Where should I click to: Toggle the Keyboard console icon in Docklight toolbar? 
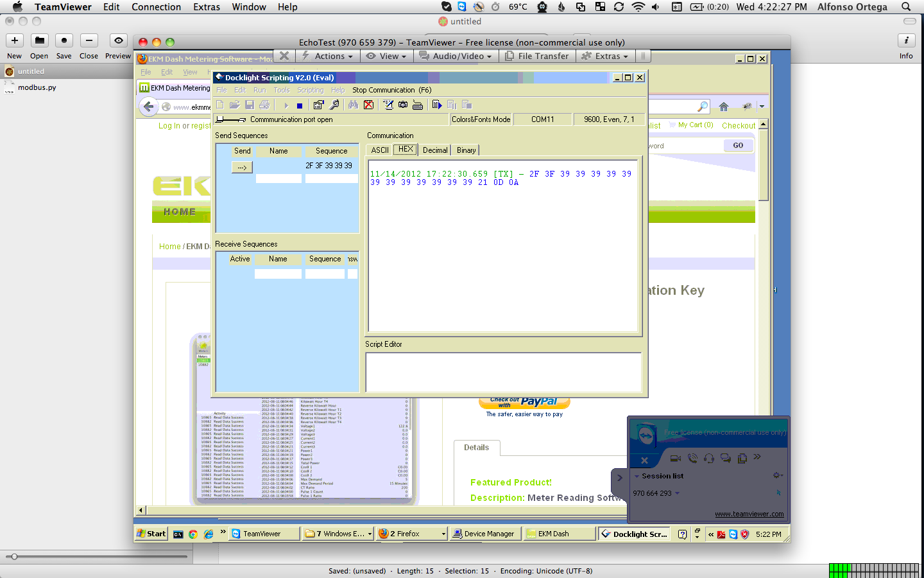coord(418,105)
